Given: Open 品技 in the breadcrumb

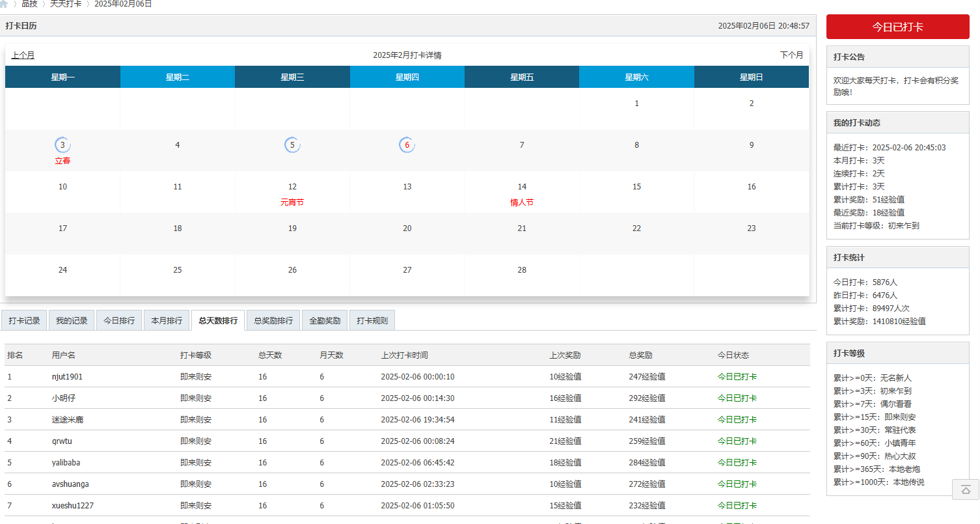Looking at the screenshot, I should pyautogui.click(x=29, y=4).
